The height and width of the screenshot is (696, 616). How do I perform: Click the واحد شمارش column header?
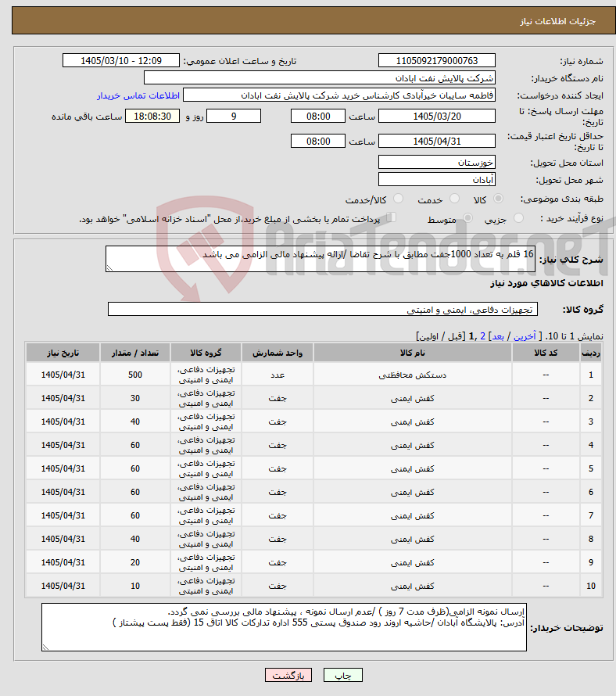278,353
